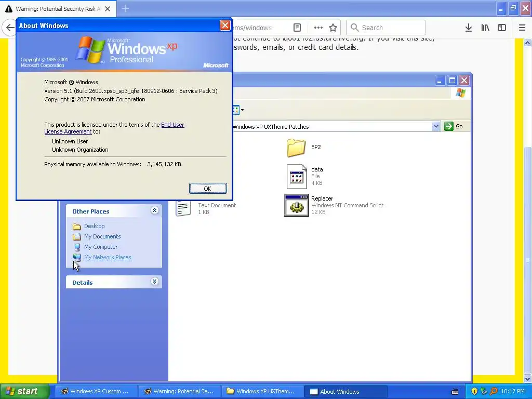Open the SP2 folder in Explorer
The width and height of the screenshot is (532, 399).
(296, 147)
